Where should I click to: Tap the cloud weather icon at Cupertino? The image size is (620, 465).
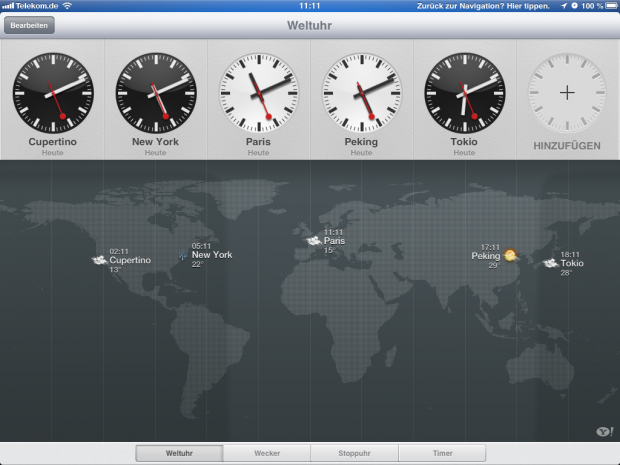coord(99,260)
